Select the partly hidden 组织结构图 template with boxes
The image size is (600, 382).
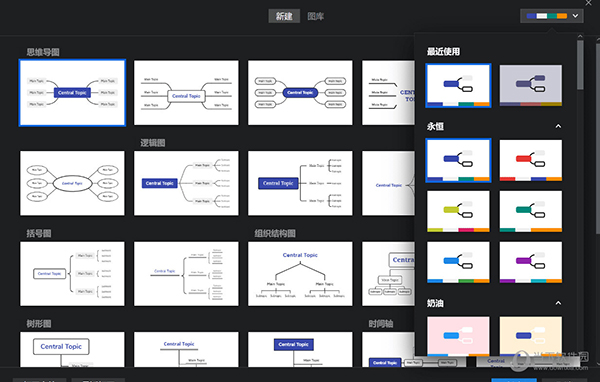coord(388,274)
